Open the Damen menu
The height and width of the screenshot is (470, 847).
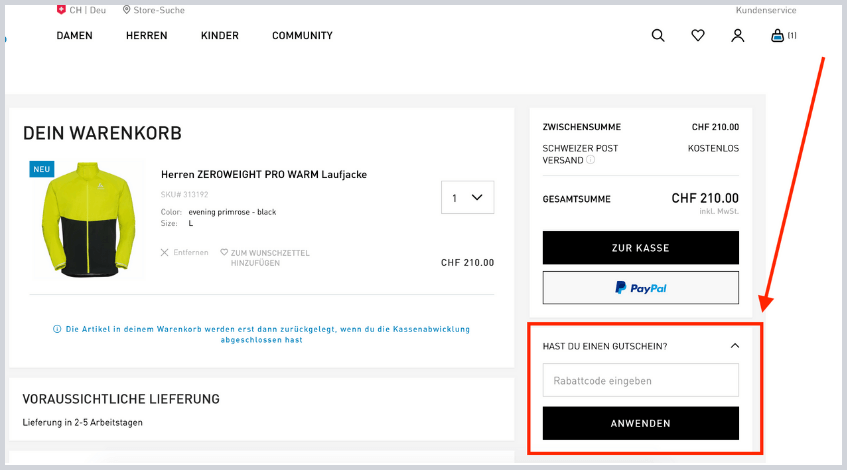[x=75, y=36]
